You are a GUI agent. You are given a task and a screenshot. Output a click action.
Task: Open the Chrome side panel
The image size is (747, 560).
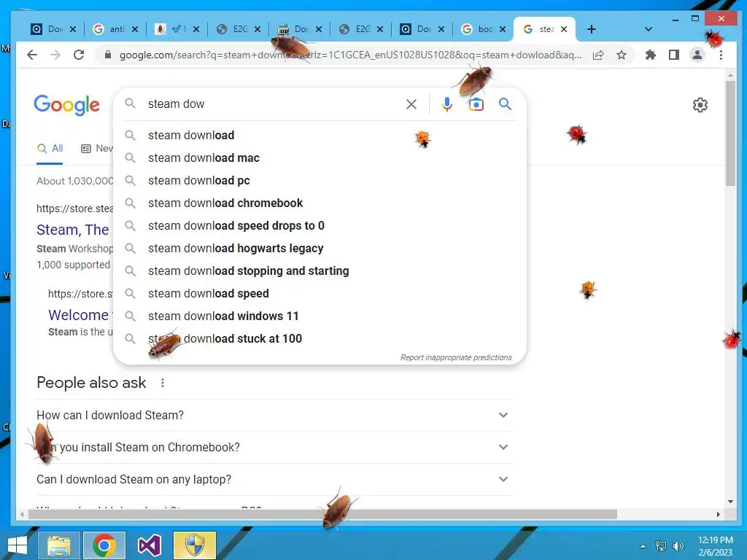tap(673, 55)
